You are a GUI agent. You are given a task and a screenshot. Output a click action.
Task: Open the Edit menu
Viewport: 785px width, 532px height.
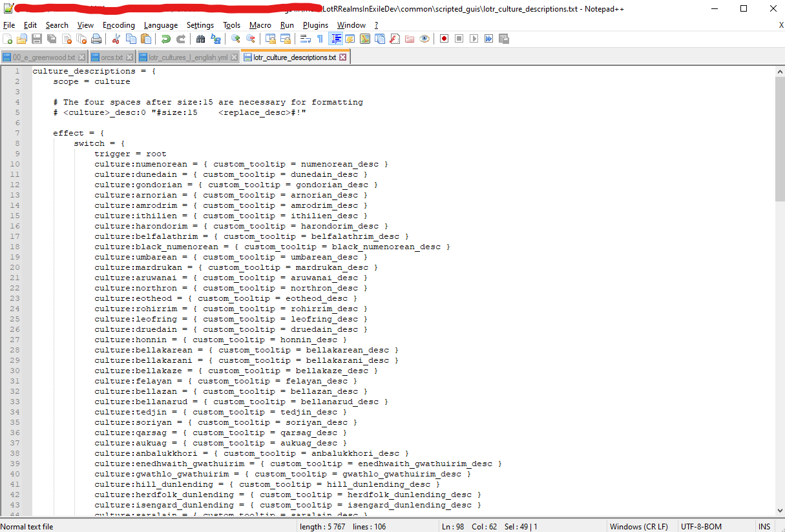(30, 25)
